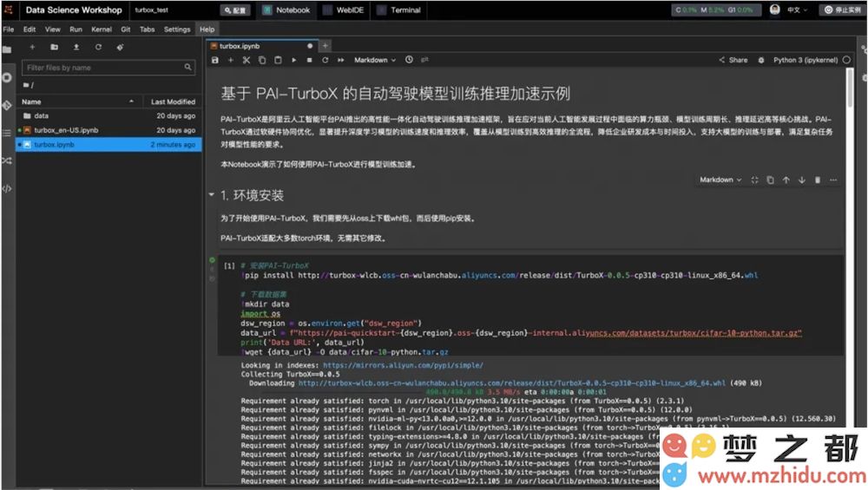Focus the Filter files by name field
This screenshot has width=868, height=490.
pos(108,68)
